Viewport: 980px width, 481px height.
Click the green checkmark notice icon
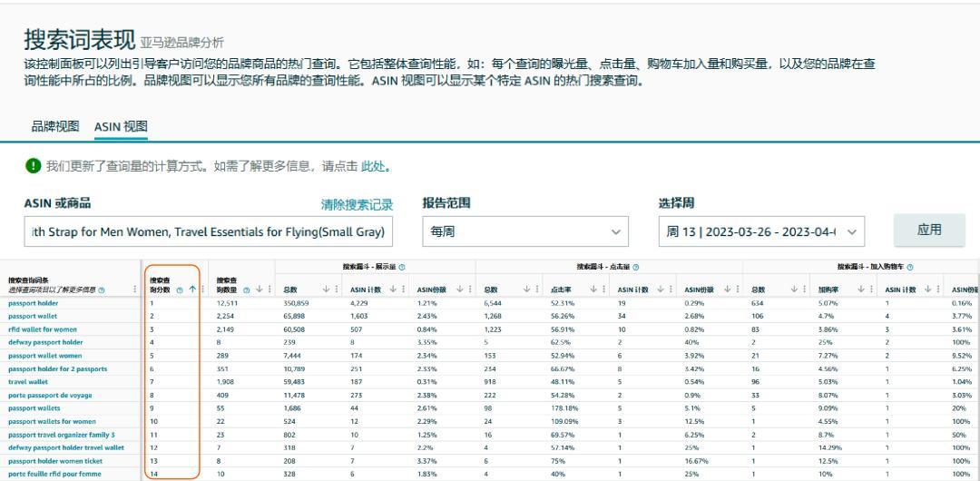[x=34, y=166]
